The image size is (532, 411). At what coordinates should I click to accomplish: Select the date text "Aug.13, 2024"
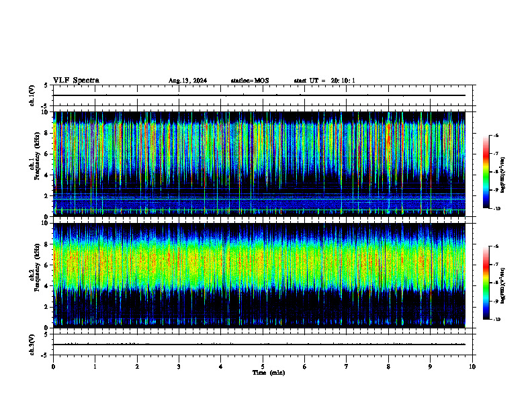(x=187, y=81)
